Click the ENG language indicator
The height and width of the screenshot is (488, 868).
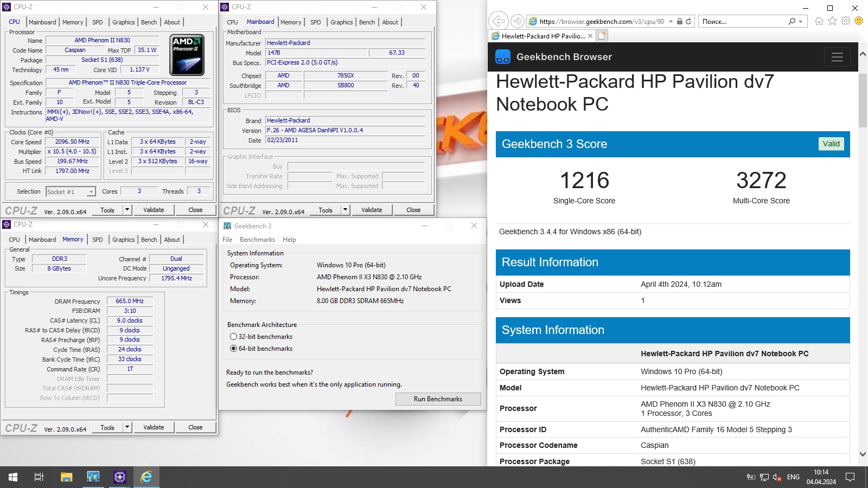click(x=793, y=477)
